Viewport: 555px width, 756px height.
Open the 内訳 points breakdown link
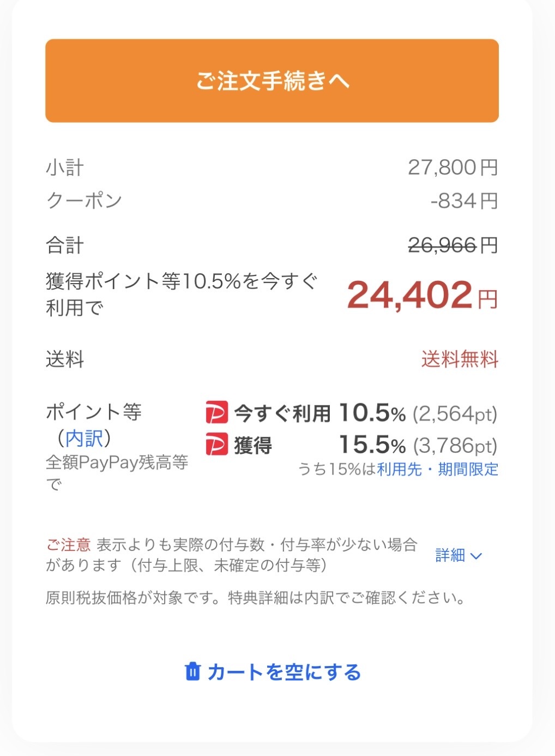click(x=84, y=438)
